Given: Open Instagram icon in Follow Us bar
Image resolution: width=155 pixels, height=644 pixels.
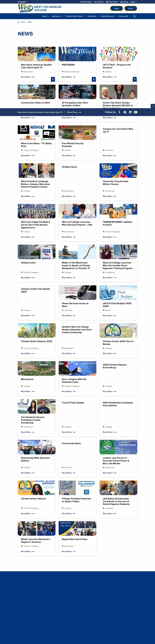Looking at the screenshot, I should (x=125, y=112).
